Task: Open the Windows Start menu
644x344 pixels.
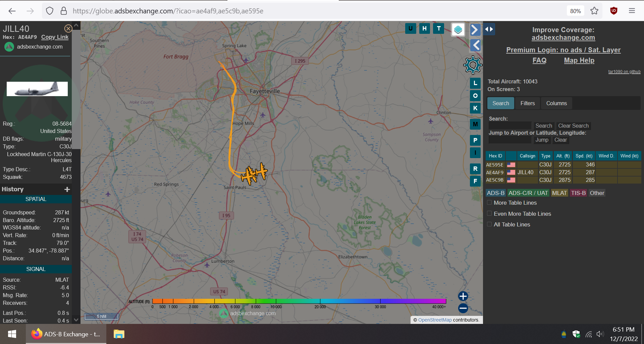Action: [x=12, y=334]
